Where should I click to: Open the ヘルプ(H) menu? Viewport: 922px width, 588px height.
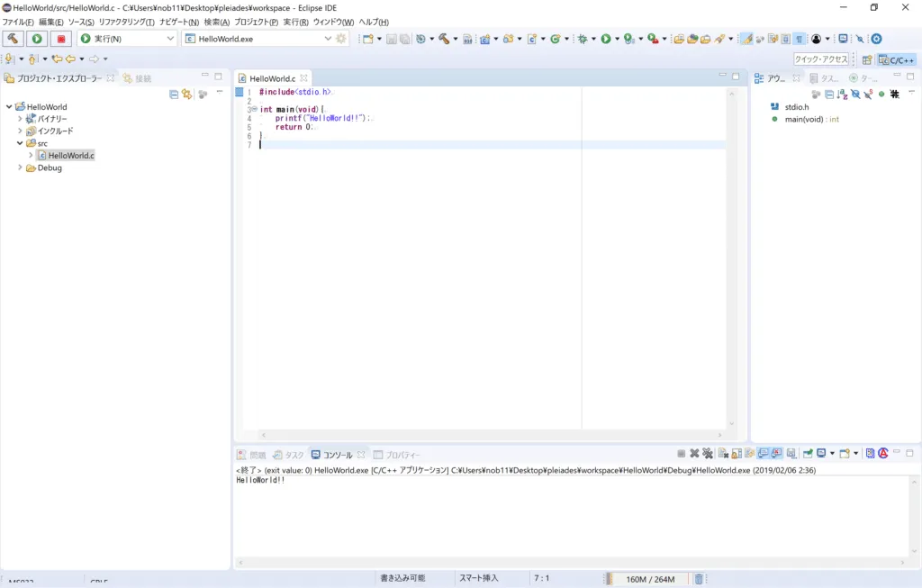(374, 23)
